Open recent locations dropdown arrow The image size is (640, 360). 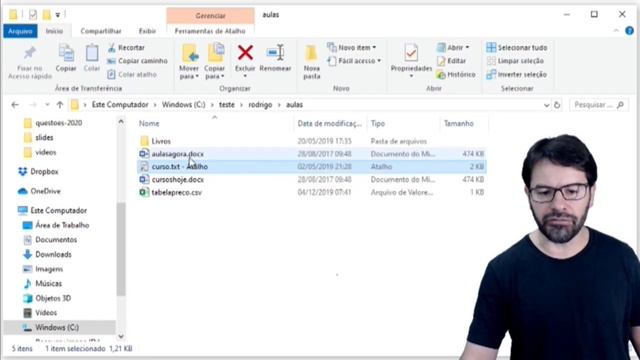pyautogui.click(x=47, y=105)
